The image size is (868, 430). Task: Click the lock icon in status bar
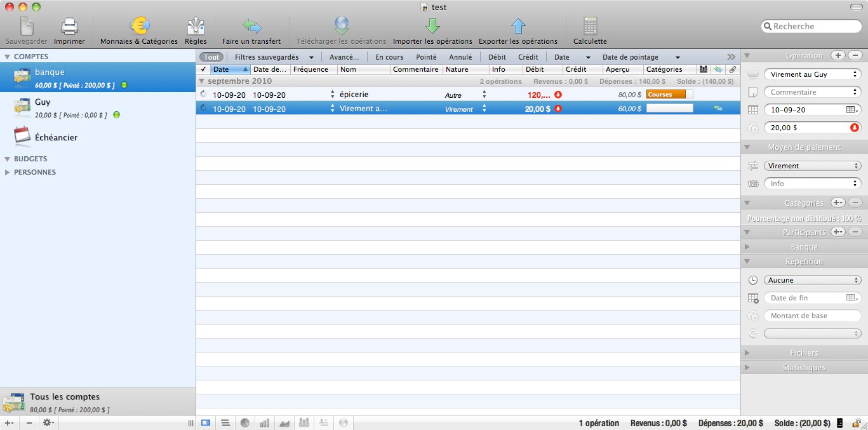[857, 423]
